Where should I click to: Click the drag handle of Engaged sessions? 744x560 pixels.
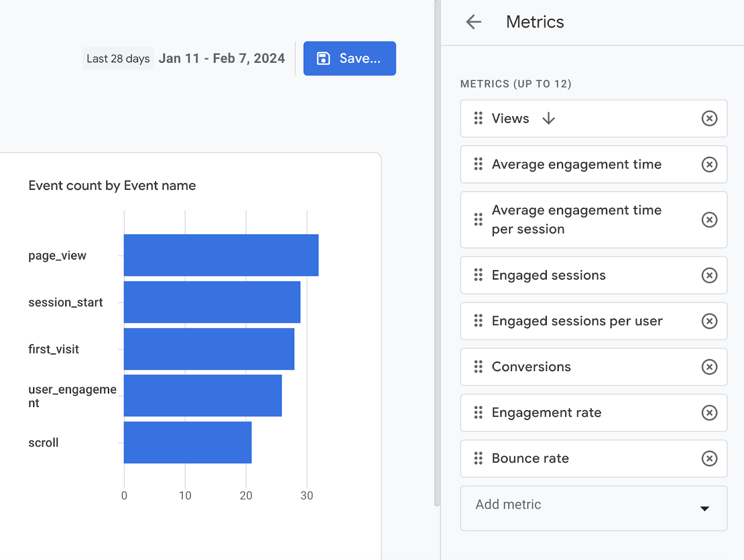478,275
